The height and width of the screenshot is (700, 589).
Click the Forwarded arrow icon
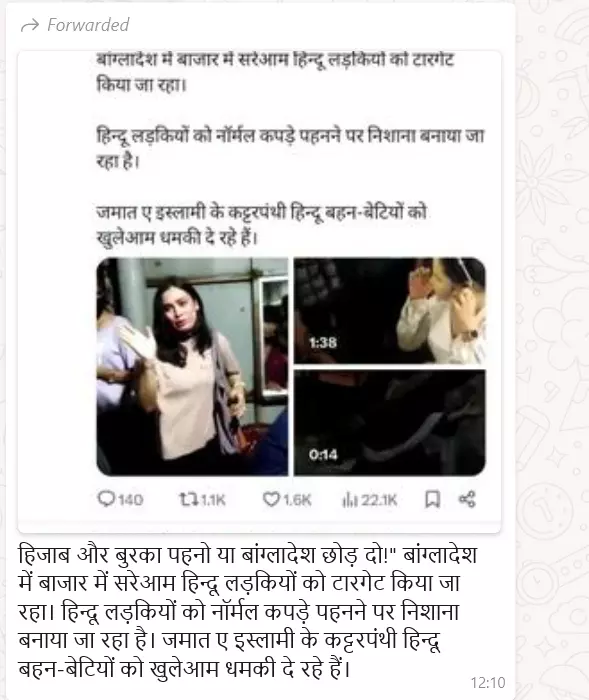(x=30, y=25)
